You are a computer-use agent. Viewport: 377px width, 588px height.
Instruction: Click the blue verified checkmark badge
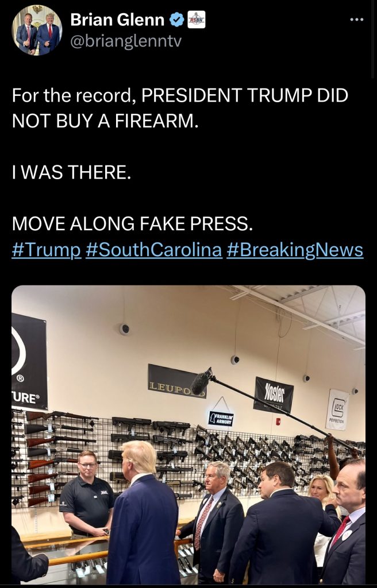click(x=177, y=20)
